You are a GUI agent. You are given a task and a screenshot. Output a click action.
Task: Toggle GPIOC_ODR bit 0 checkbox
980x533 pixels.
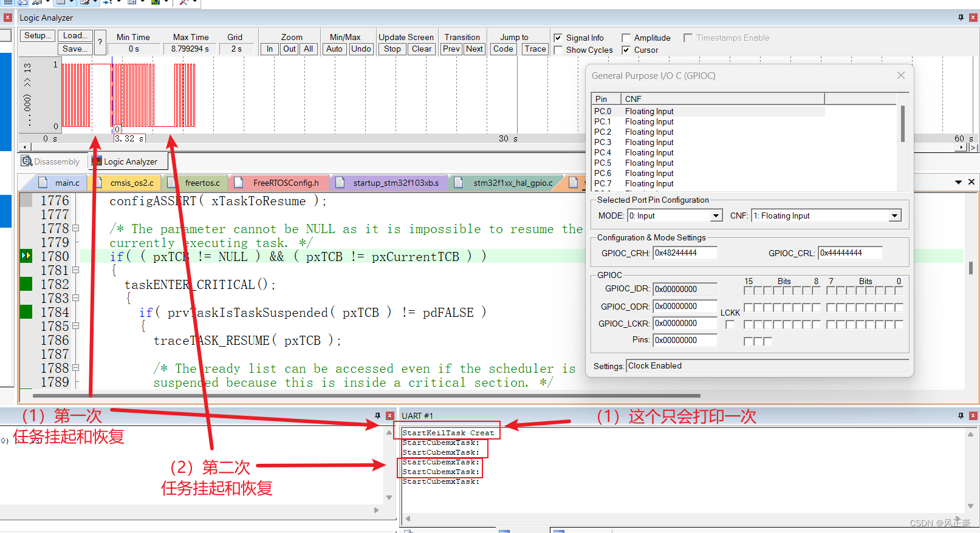point(899,308)
